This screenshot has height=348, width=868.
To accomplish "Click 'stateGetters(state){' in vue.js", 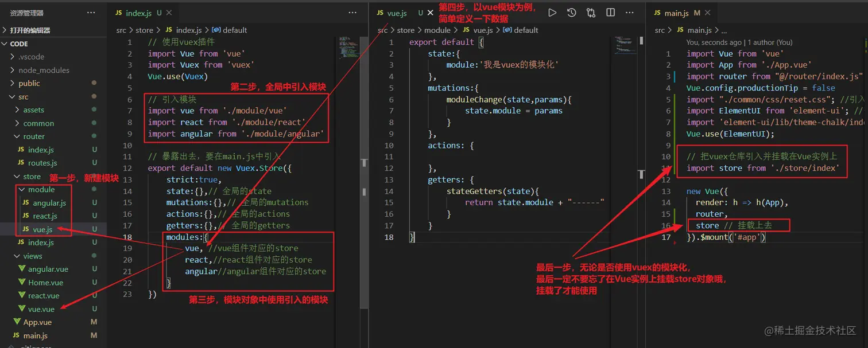I will click(493, 191).
